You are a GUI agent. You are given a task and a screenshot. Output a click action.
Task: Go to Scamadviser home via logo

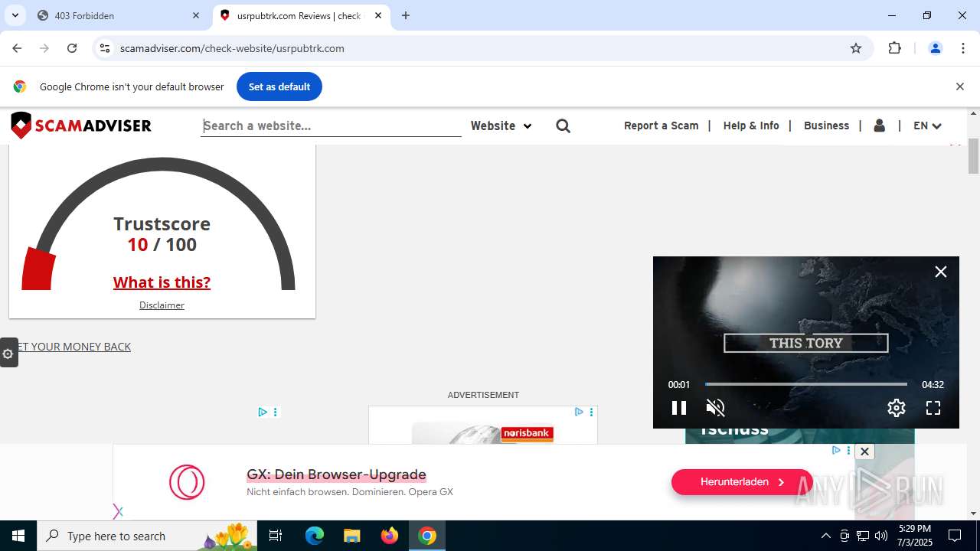click(81, 126)
